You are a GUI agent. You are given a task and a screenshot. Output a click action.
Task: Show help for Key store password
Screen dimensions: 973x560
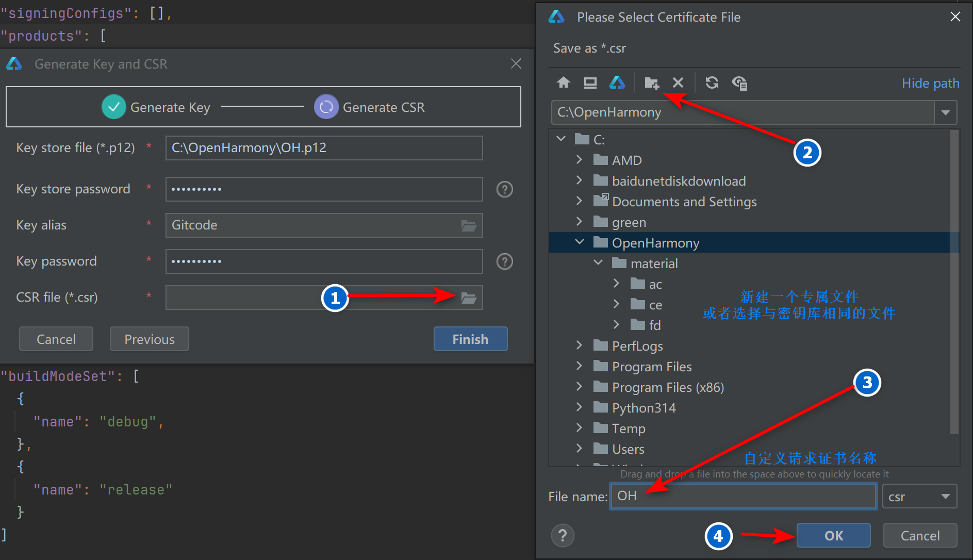(504, 189)
